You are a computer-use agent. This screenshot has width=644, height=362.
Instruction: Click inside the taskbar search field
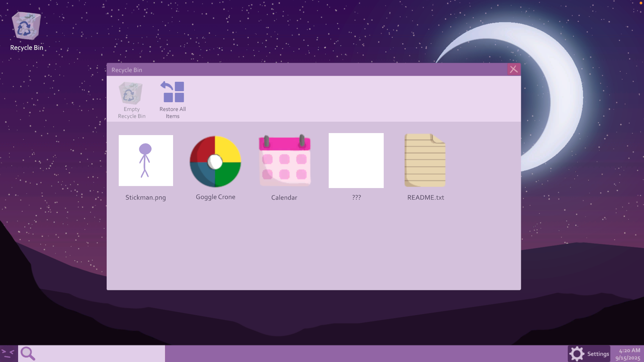point(101,354)
